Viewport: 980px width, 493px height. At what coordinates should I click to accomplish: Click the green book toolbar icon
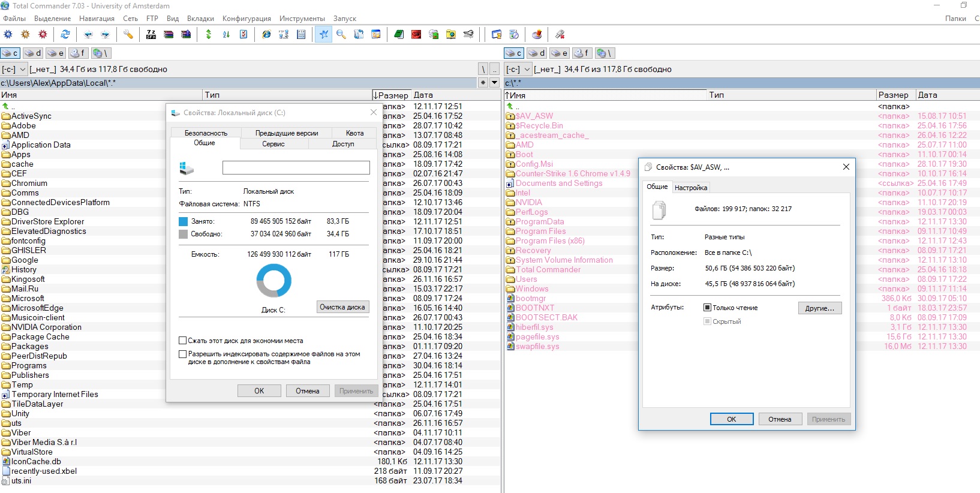pos(399,35)
